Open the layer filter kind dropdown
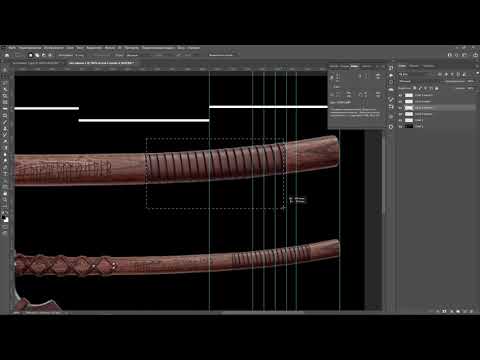 pyautogui.click(x=417, y=74)
